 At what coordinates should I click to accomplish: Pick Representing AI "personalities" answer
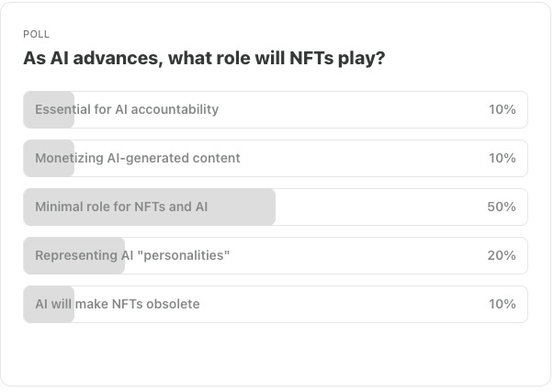(x=276, y=256)
